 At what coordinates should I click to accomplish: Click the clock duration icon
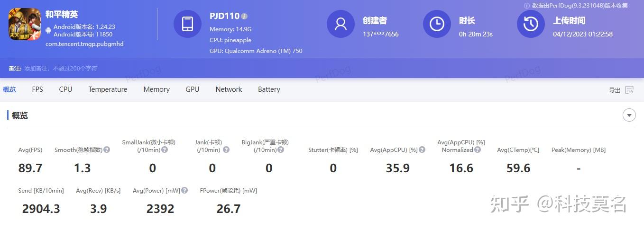pos(437,24)
